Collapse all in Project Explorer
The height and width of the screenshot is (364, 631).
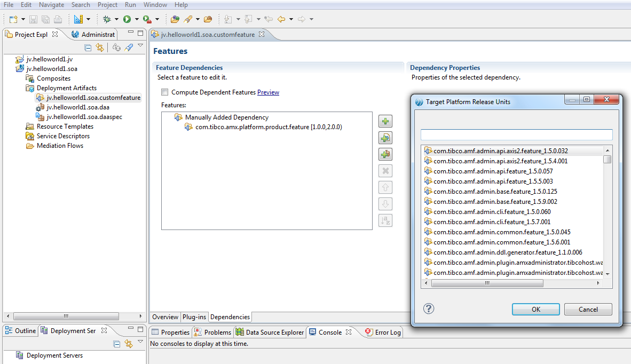pos(88,48)
